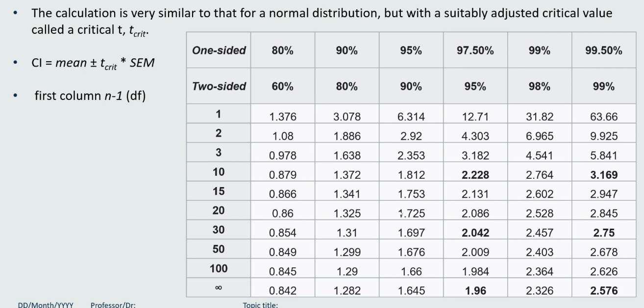This screenshot has height=308, width=644.
Task: Click the df 100 row header
Action: point(219,268)
